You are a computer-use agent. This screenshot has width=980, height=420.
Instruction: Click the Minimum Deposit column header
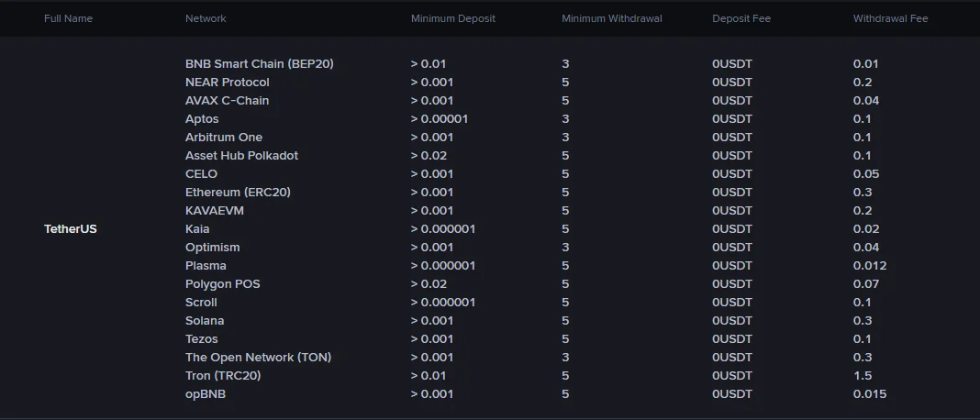pos(453,18)
